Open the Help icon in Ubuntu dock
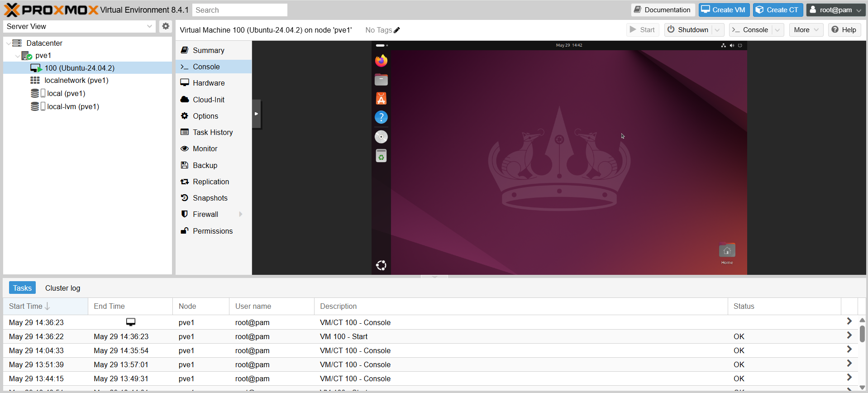Screen dimensions: 868x393 tap(381, 118)
